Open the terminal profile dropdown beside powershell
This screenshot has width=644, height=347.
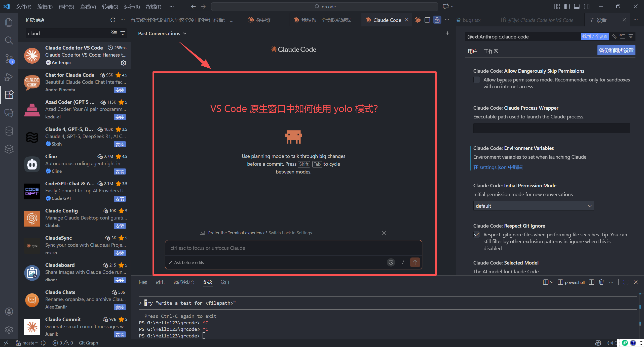pyautogui.click(x=551, y=282)
